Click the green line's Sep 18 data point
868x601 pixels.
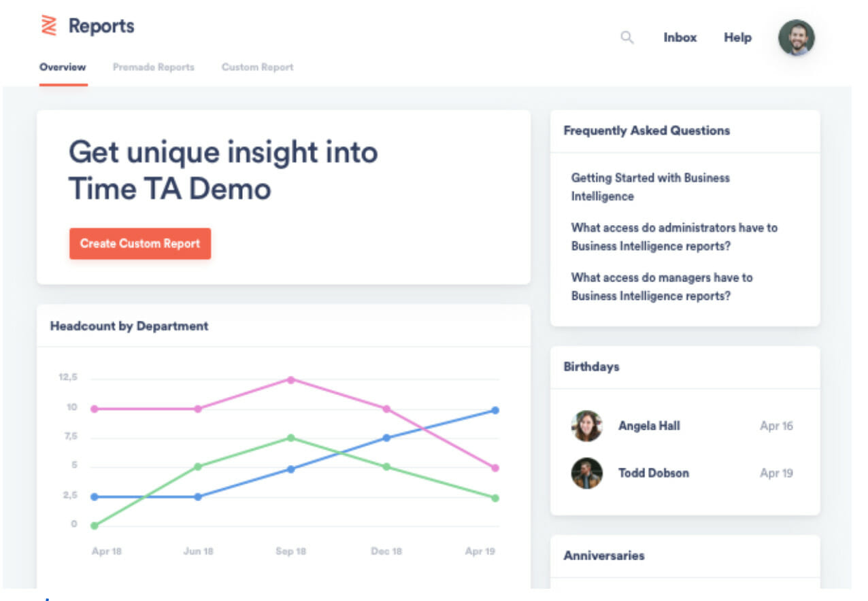click(x=290, y=438)
